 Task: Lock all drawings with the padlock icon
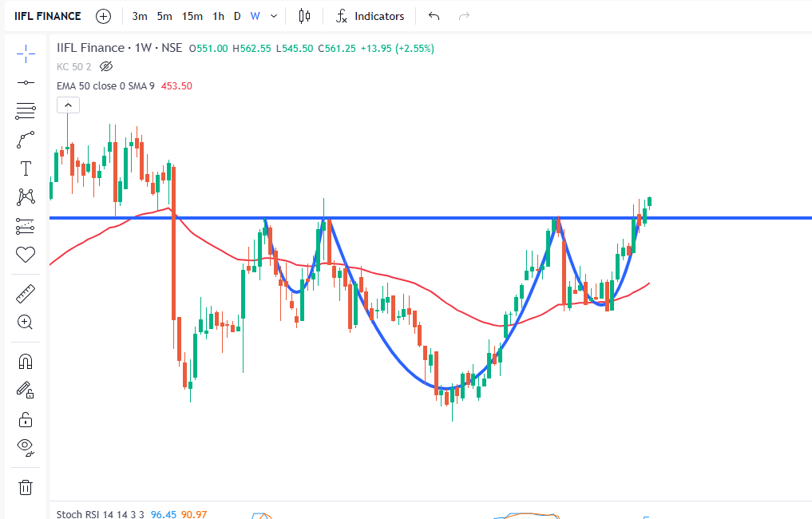(26, 418)
